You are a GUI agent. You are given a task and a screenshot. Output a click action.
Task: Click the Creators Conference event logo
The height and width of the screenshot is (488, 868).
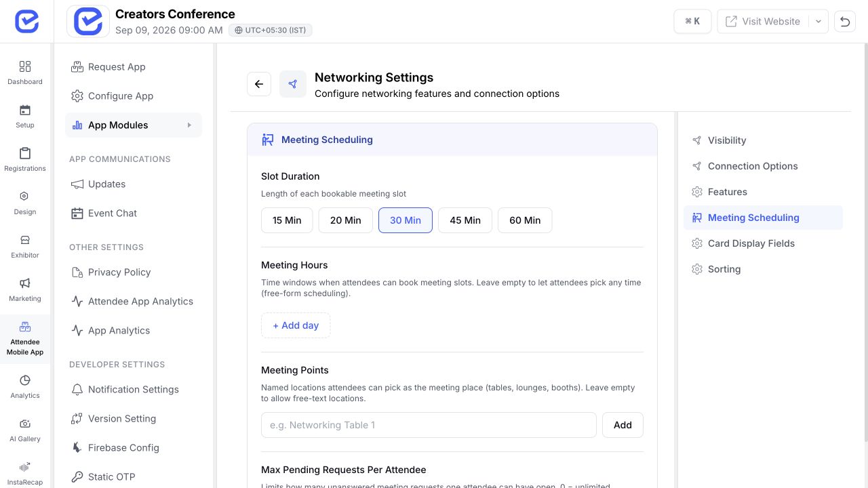click(88, 21)
